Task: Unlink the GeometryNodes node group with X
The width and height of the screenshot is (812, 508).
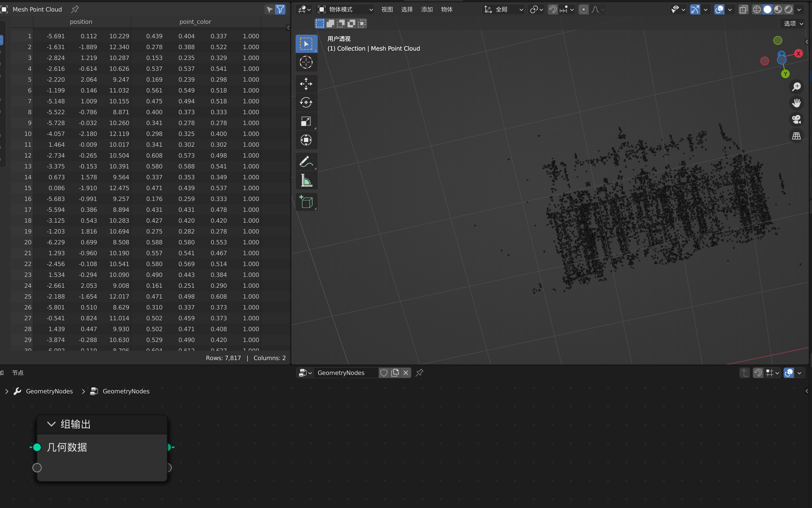Action: tap(406, 373)
